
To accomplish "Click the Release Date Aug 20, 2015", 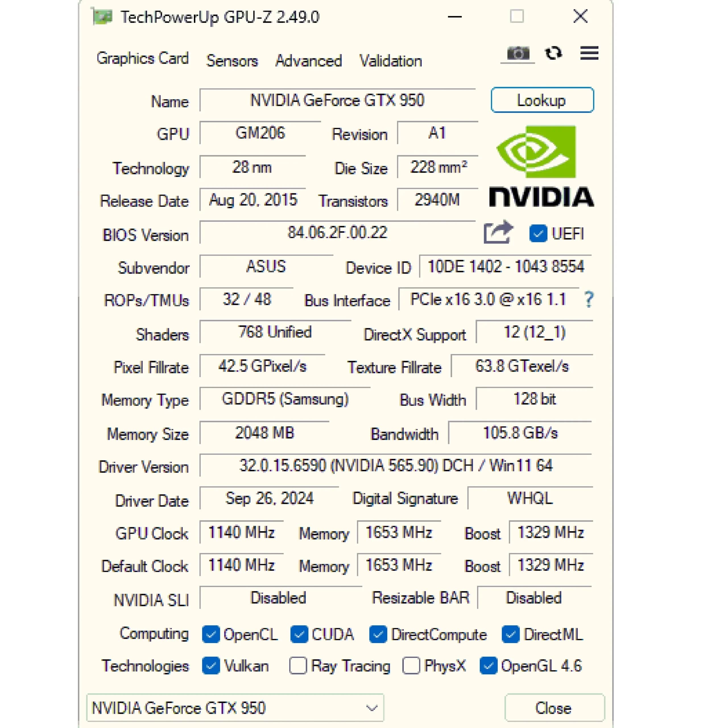I will (x=253, y=200).
